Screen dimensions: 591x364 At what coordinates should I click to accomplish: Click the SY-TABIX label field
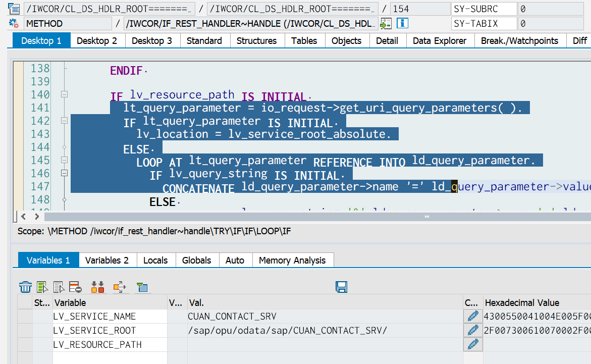tap(484, 24)
